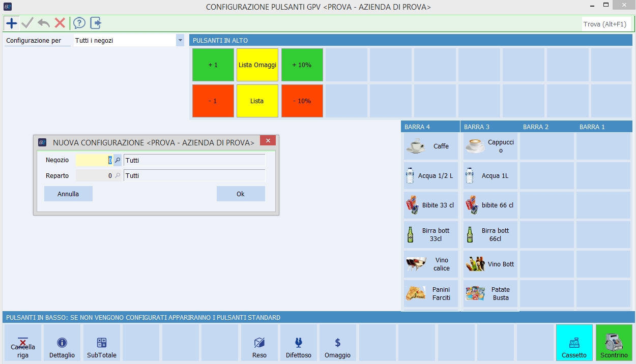
Task: Click the Trova search field
Action: pos(606,24)
